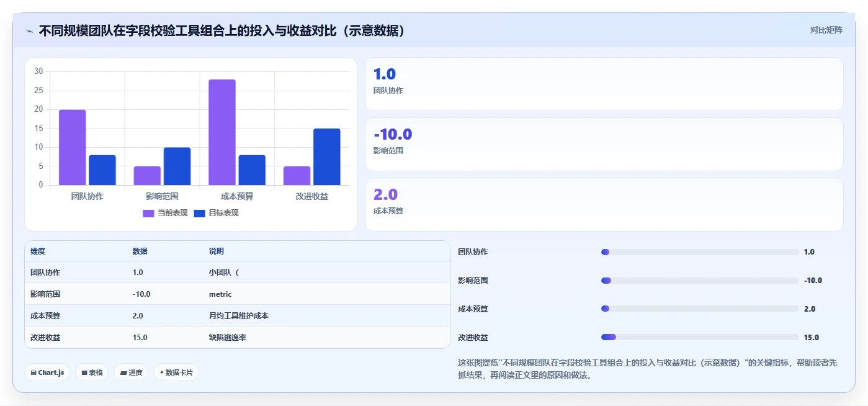
Task: Click the 改进收益 purple bar in chart
Action: click(297, 176)
